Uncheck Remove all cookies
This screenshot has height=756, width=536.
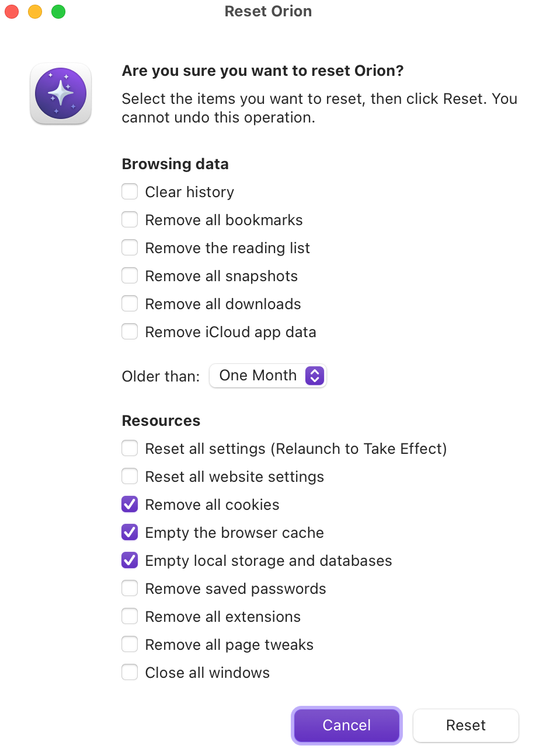coord(130,505)
